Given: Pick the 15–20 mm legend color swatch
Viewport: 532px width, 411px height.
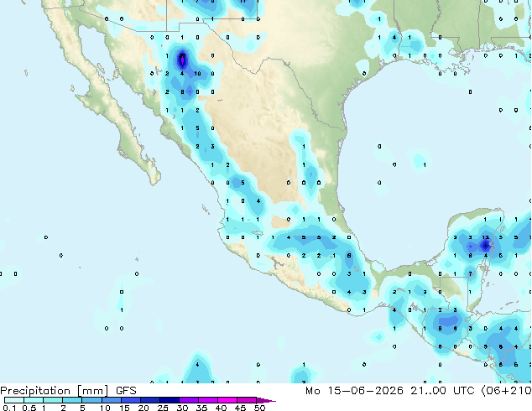Looking at the screenshot, I should coord(131,400).
